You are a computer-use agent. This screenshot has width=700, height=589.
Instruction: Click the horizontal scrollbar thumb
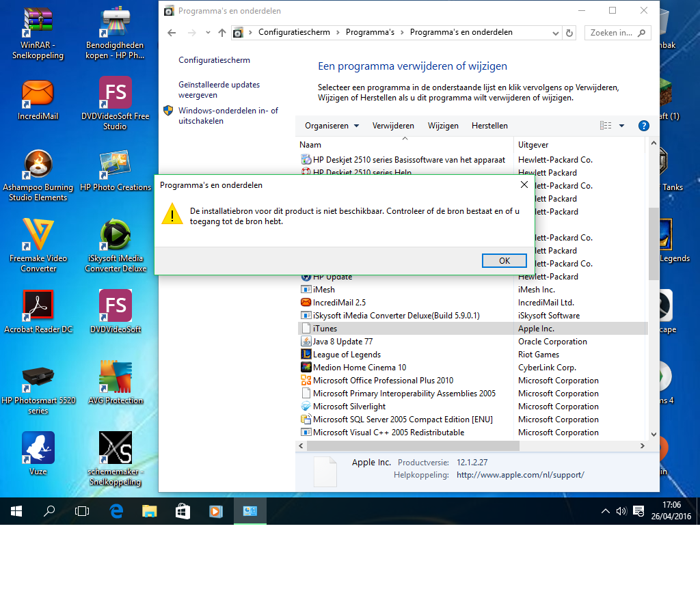pos(413,446)
